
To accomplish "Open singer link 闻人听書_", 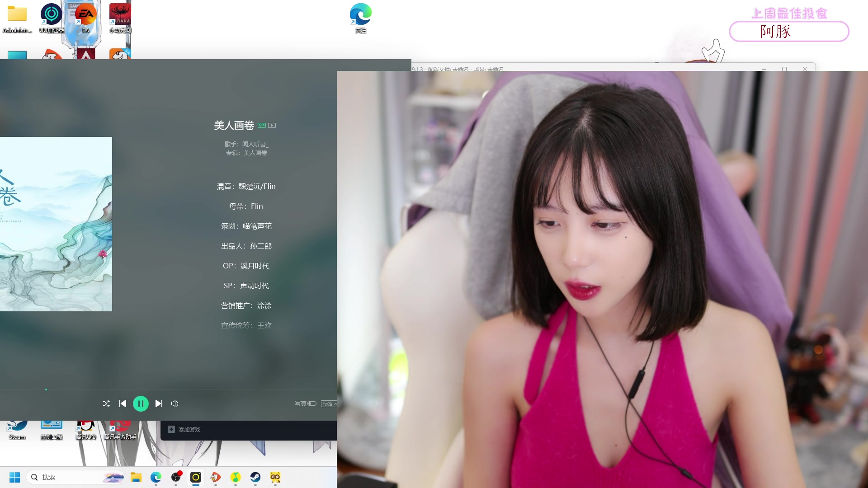I will pyautogui.click(x=255, y=144).
